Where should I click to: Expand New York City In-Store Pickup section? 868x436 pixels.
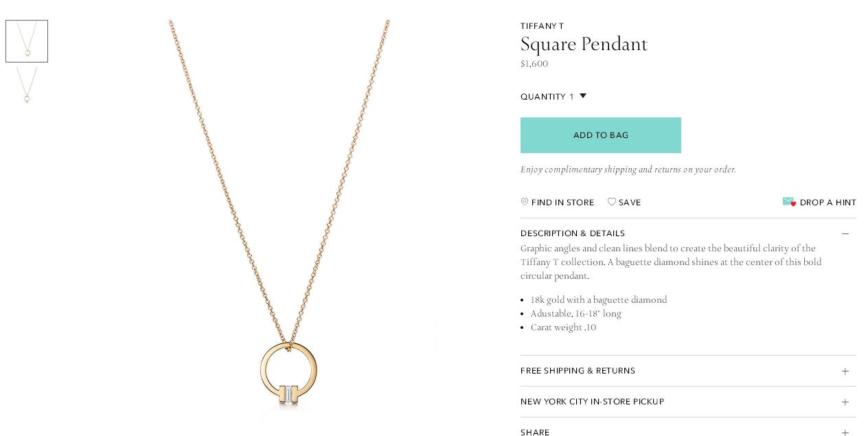(688, 402)
